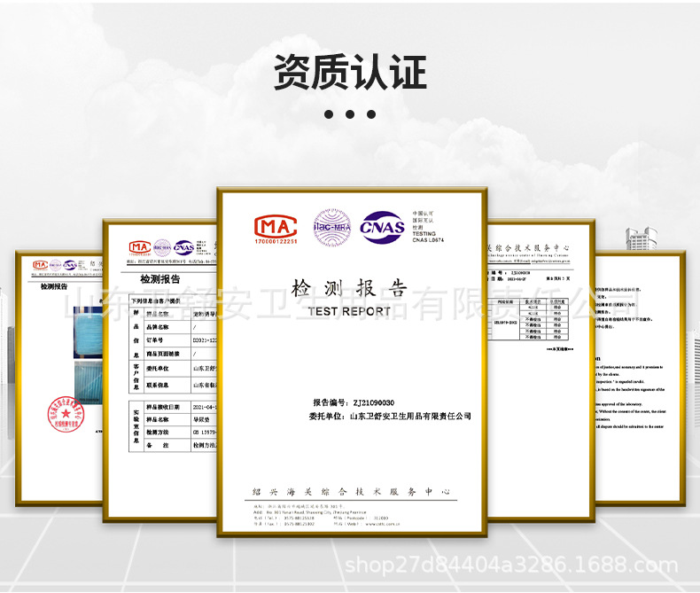
Task: Click the 检 测 报 告 title on center report
Action: point(349,288)
